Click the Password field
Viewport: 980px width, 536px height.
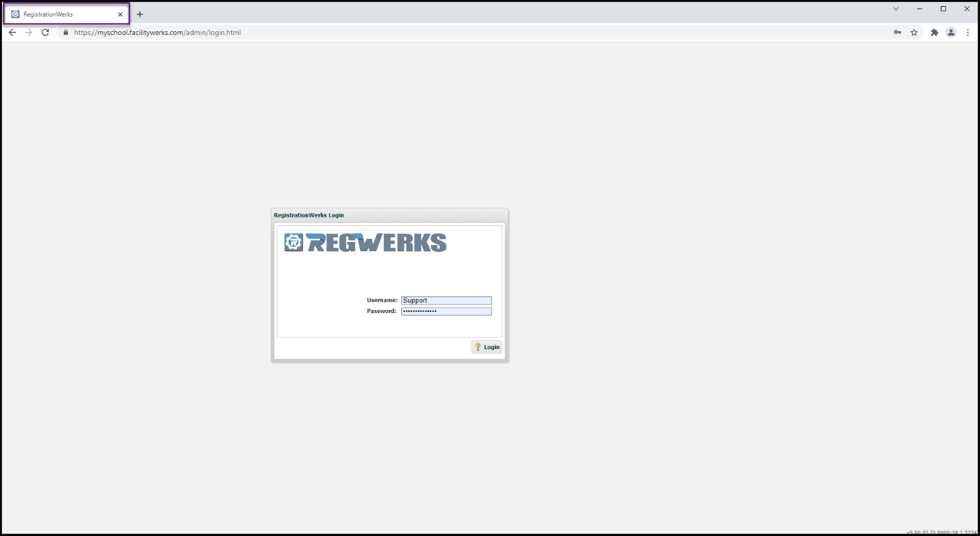coord(447,311)
